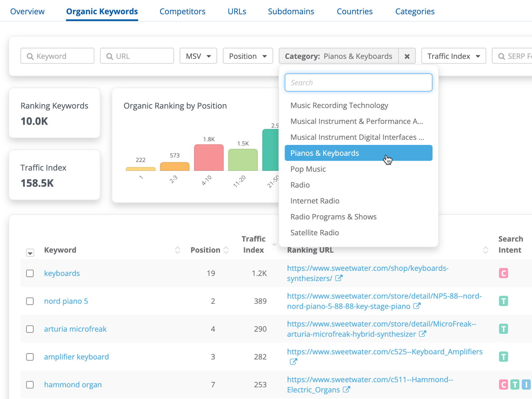The image size is (532, 399).
Task: Open the sweetwater keyboards-synthesizers ranking URL
Action: click(x=368, y=273)
